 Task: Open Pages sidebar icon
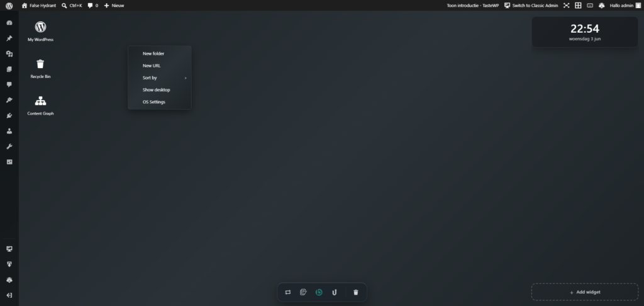(x=9, y=69)
